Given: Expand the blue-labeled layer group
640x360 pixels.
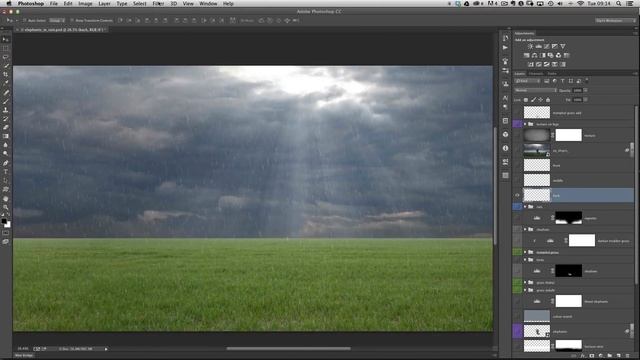Looking at the screenshot, I should 525,207.
